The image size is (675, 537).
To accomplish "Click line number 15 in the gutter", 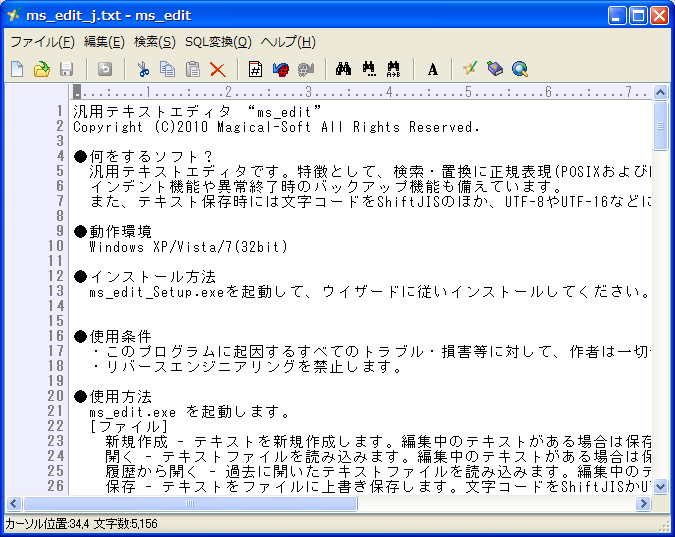I will pos(56,321).
